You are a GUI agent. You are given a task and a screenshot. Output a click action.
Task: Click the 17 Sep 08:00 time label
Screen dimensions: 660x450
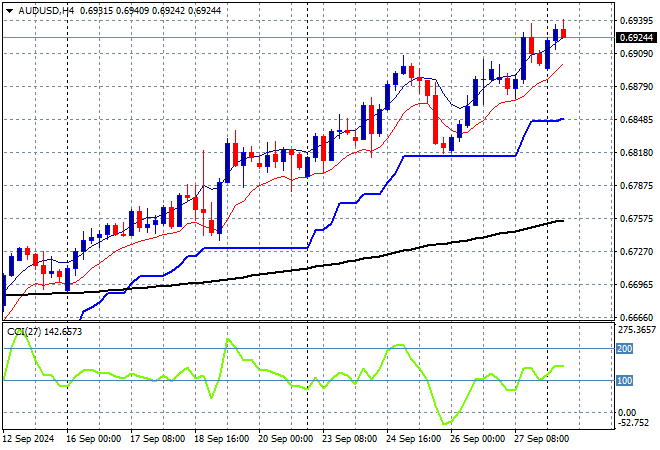157,439
